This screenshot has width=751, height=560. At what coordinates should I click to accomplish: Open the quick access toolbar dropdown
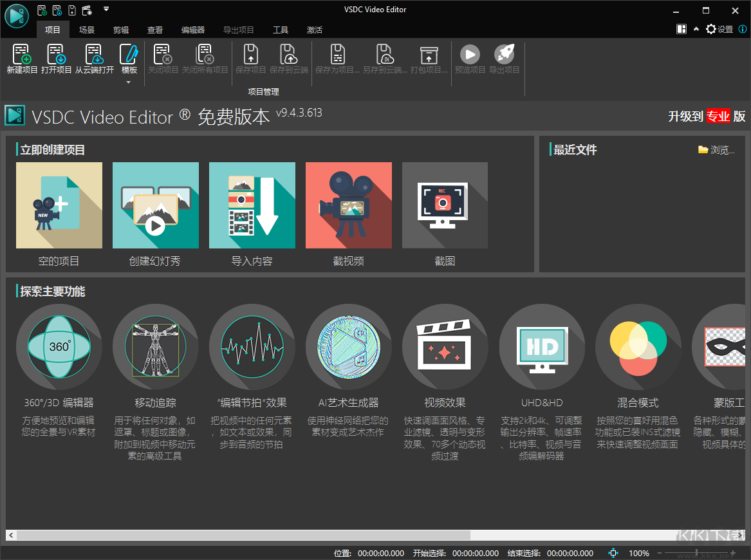[107, 10]
